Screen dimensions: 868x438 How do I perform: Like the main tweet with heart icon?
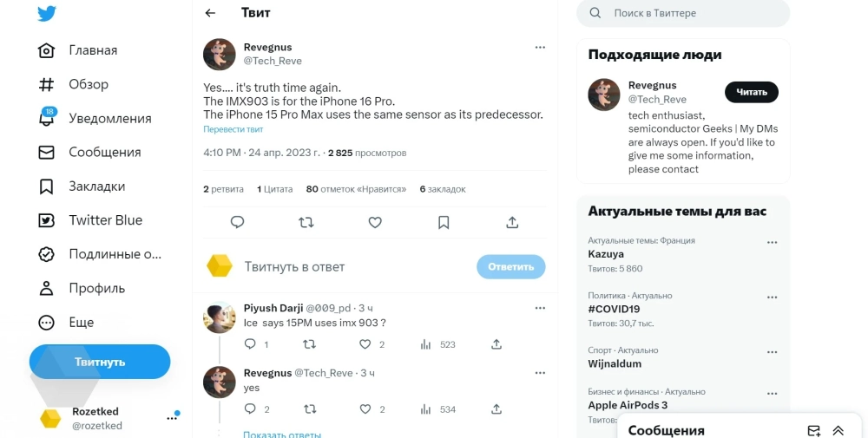(375, 223)
